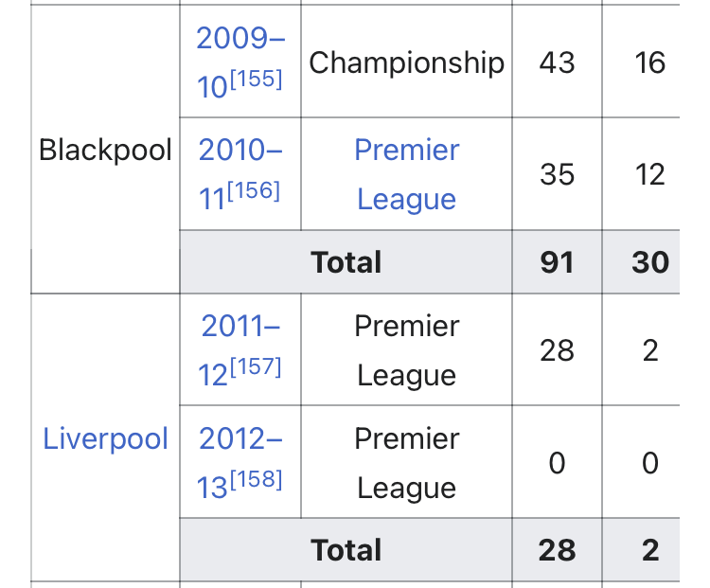The width and height of the screenshot is (710, 588).
Task: Click Blackpool Total row label
Action: (x=346, y=262)
